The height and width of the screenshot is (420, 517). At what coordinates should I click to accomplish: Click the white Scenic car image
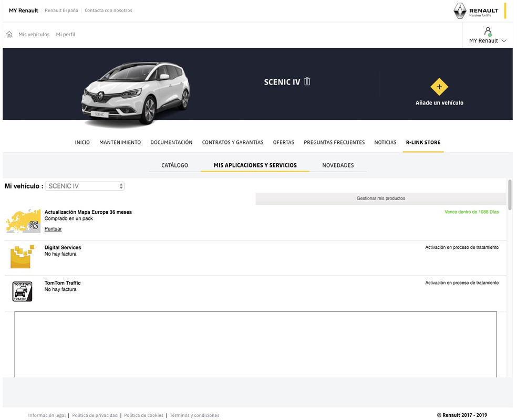click(136, 93)
